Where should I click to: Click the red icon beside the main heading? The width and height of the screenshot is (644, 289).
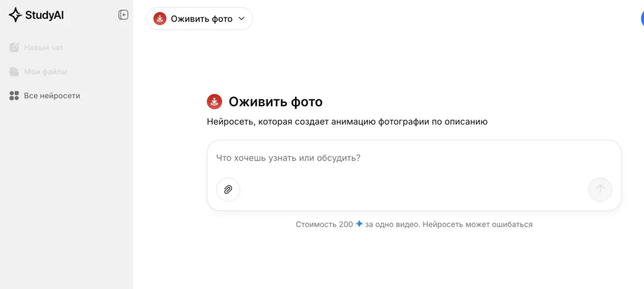[214, 102]
